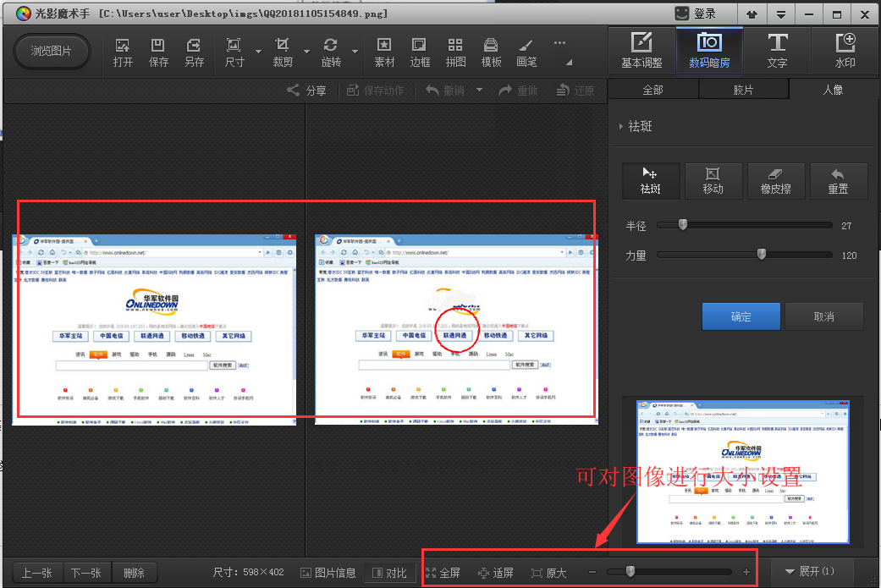Select the 橡皮擦 (Eraser) tool

(x=775, y=181)
